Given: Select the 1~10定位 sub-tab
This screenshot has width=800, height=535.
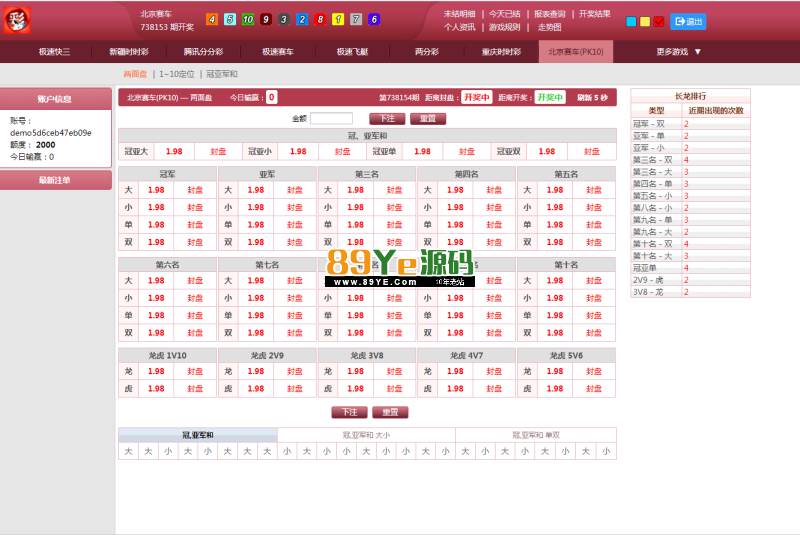Looking at the screenshot, I should point(177,74).
